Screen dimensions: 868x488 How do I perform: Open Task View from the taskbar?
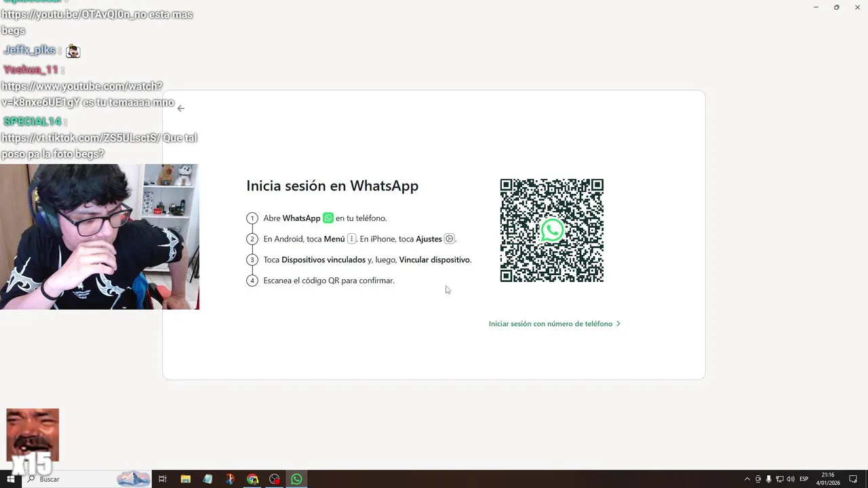[163, 479]
